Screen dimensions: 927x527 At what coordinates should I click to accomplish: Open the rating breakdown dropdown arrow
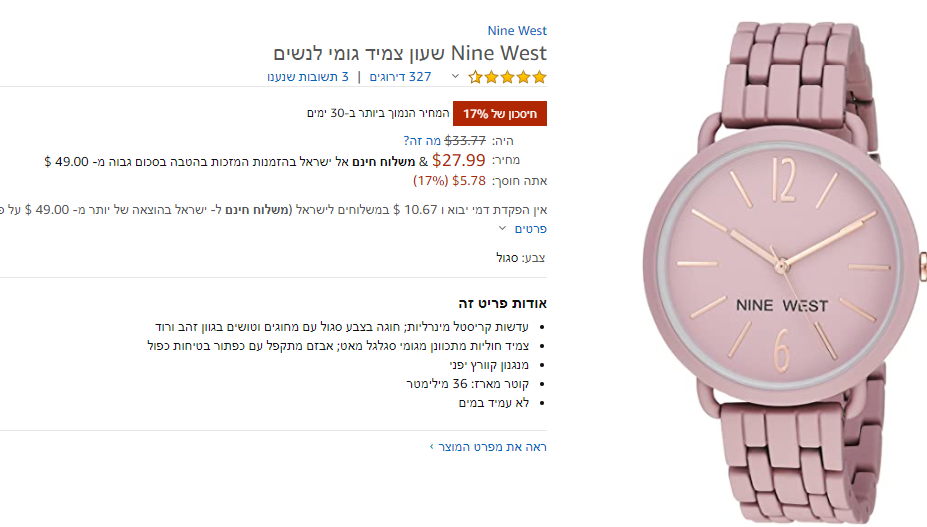click(x=455, y=76)
